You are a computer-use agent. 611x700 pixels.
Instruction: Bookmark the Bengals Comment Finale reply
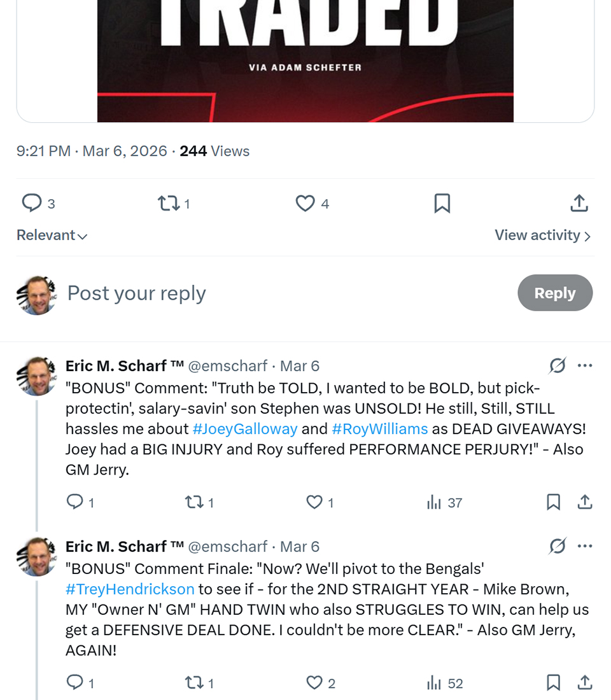(x=554, y=683)
